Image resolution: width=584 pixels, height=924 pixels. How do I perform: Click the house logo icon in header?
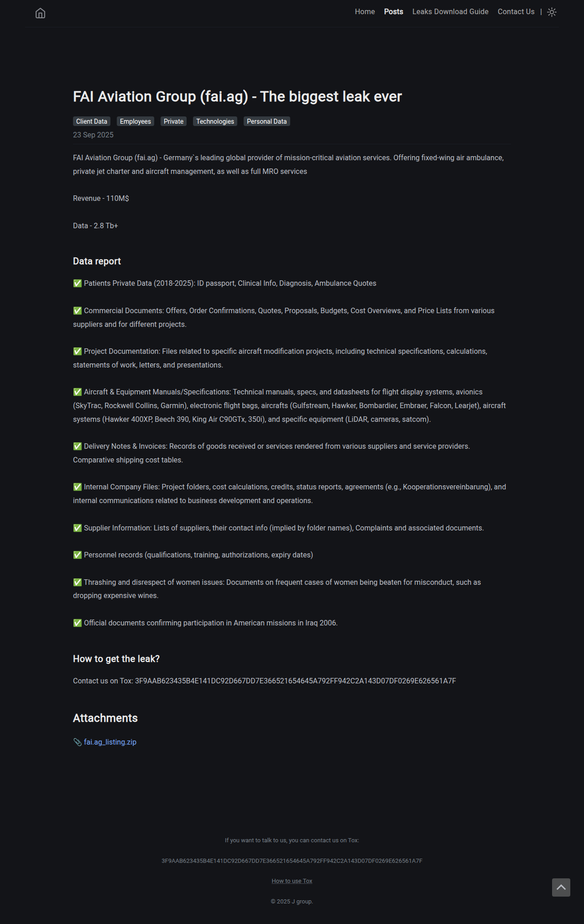(40, 13)
